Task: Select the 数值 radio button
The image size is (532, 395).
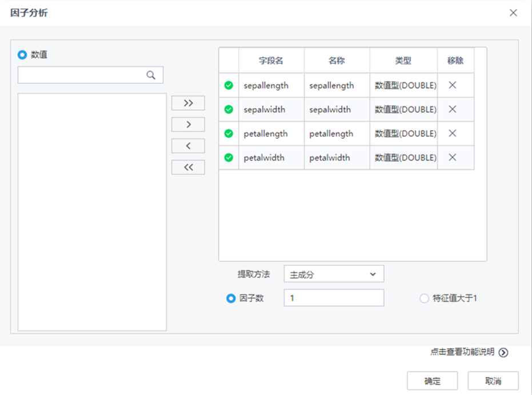Action: (x=22, y=55)
